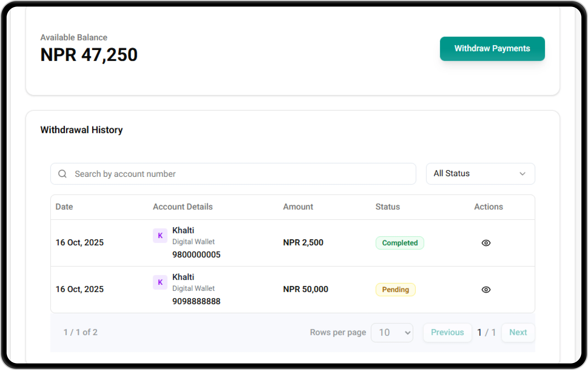This screenshot has height=370, width=588.
Task: Click Khalti icon in Completed row
Action: (x=160, y=236)
